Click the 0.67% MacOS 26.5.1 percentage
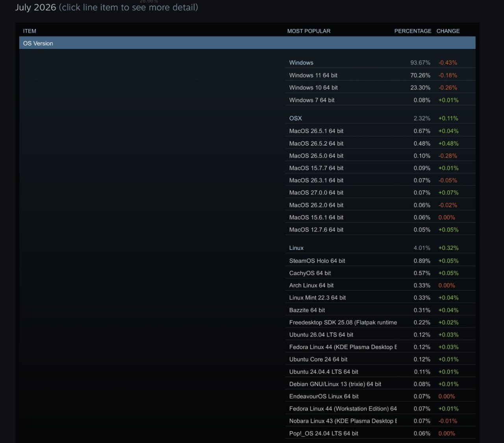This screenshot has height=443, width=504. click(x=422, y=131)
